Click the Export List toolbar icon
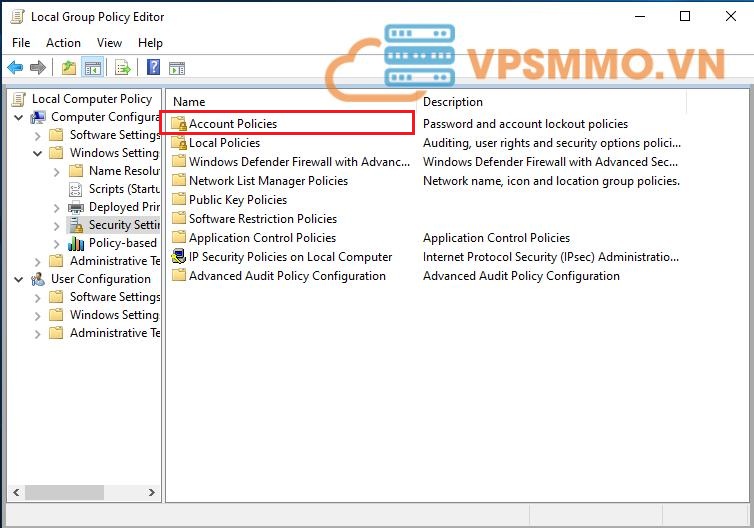 (x=122, y=67)
